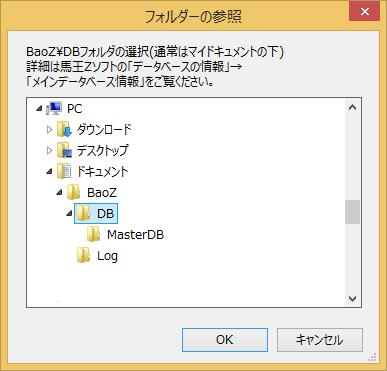This screenshot has height=371, width=387.
Task: Select the MasterDB folder label
Action: [x=135, y=235]
